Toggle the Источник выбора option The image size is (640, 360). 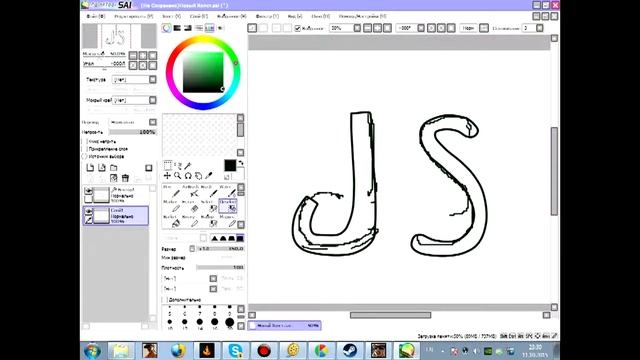click(84, 156)
